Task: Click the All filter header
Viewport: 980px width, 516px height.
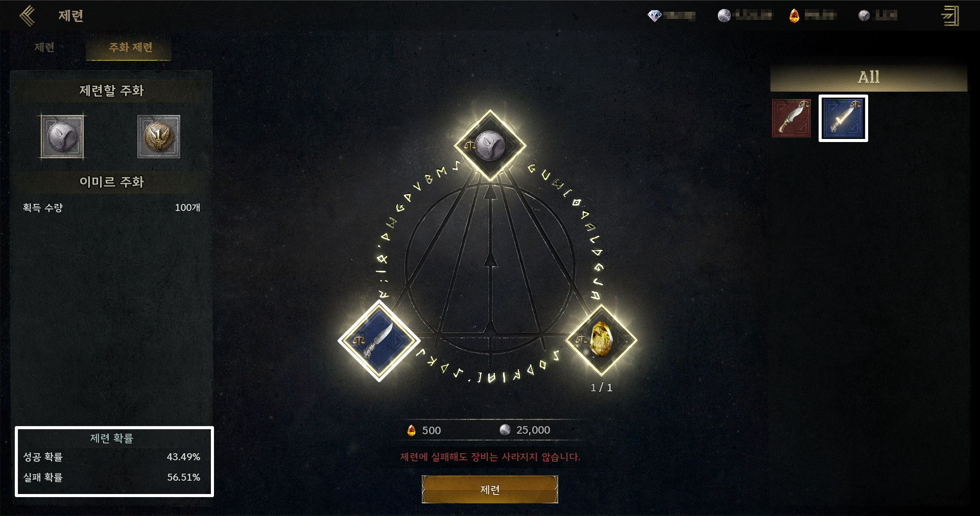Action: coord(869,77)
